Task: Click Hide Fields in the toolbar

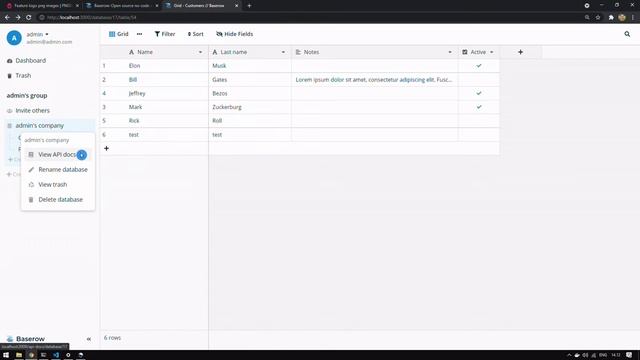Action: pos(235,34)
